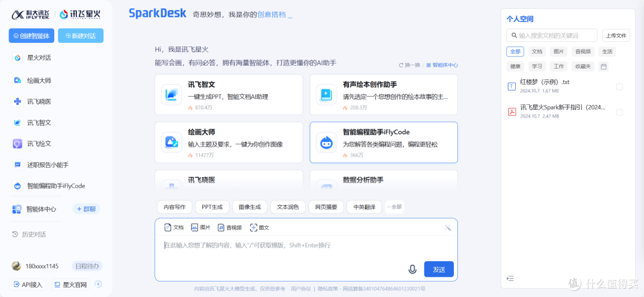The height and width of the screenshot is (297, 644).
Task: Click the calendar date filter icon
Action: [x=603, y=66]
